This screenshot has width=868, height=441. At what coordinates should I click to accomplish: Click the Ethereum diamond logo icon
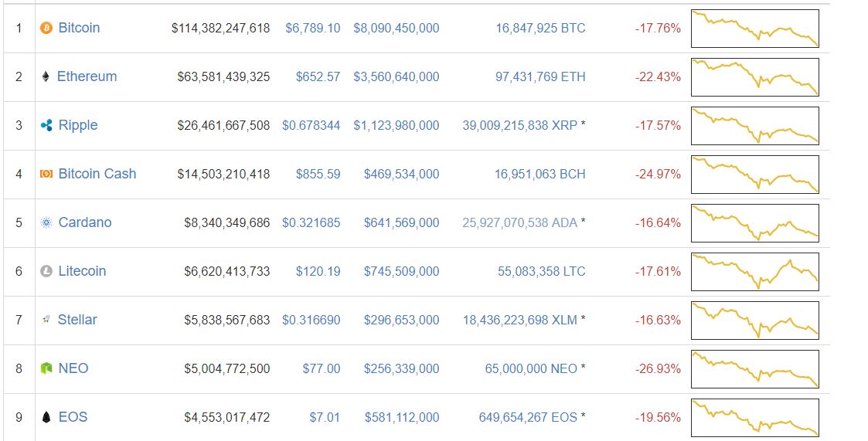pos(46,76)
